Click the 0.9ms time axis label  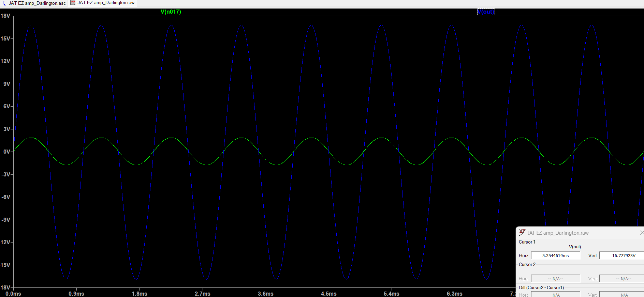coord(76,294)
